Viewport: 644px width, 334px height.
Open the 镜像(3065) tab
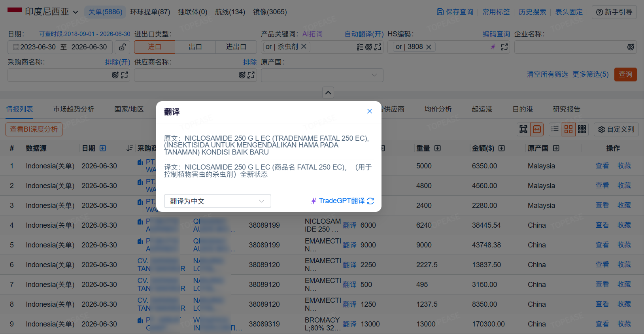coord(270,12)
